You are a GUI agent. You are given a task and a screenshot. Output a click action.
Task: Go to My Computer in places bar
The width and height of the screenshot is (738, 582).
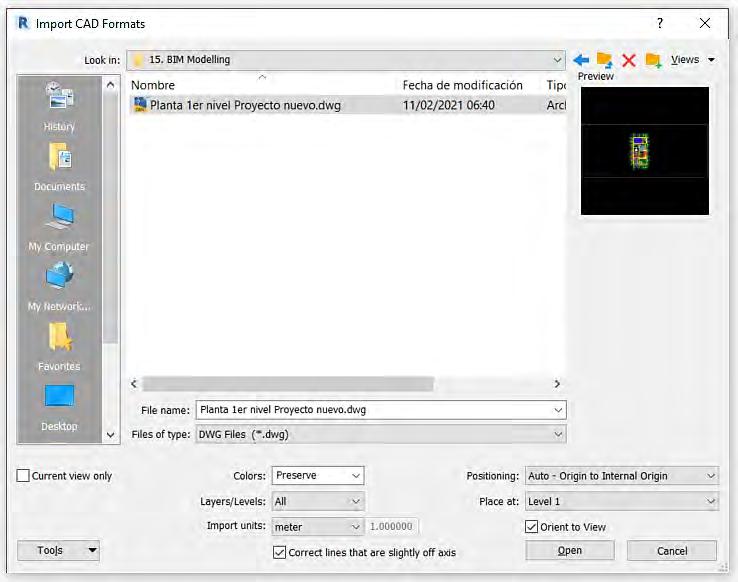59,216
